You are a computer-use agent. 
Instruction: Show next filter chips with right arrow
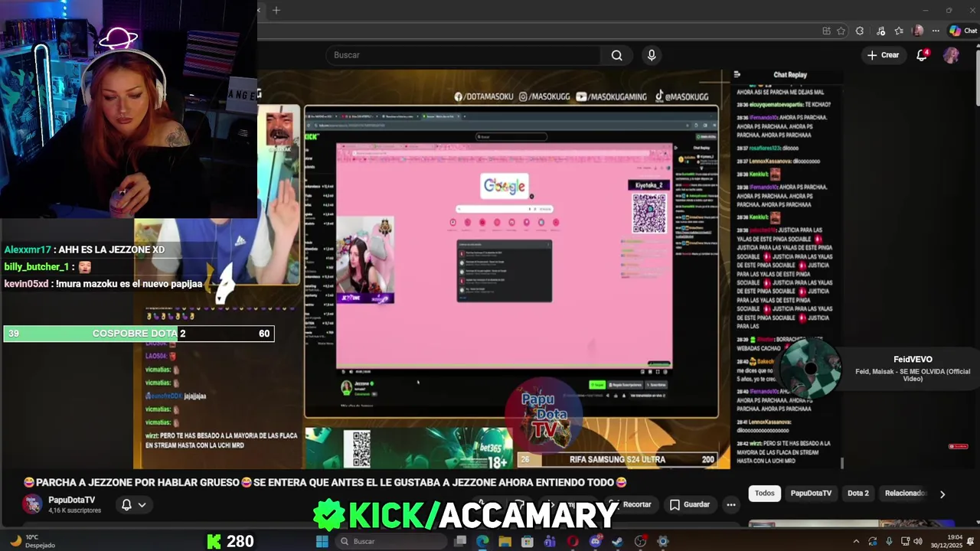942,494
